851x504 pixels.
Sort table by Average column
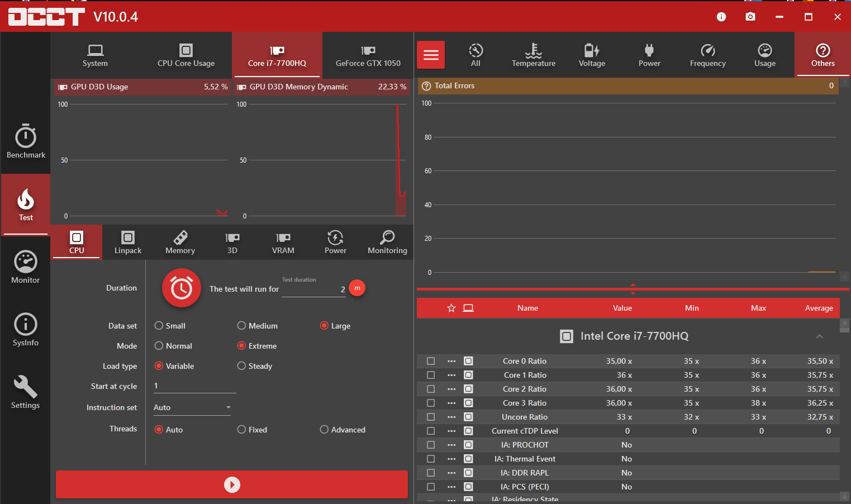pyautogui.click(x=819, y=308)
